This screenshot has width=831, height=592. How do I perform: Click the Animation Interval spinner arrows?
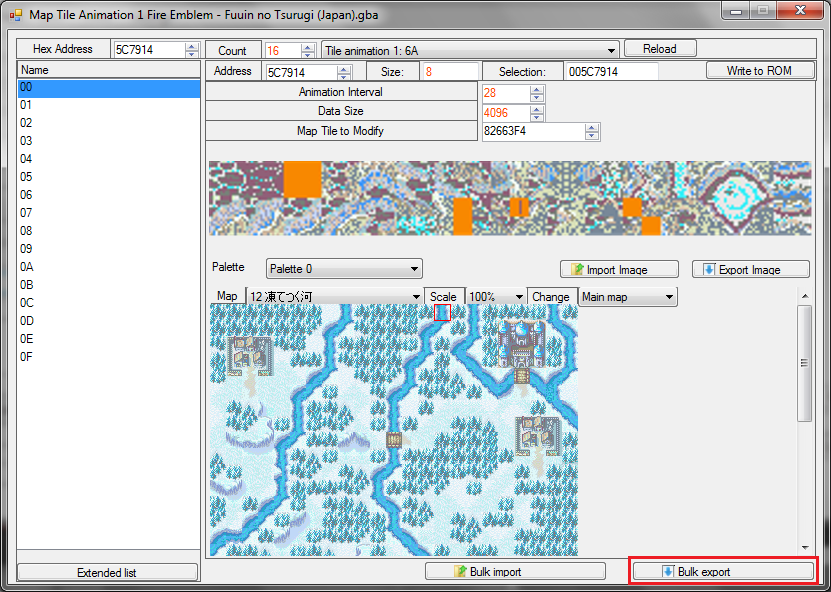(x=537, y=93)
